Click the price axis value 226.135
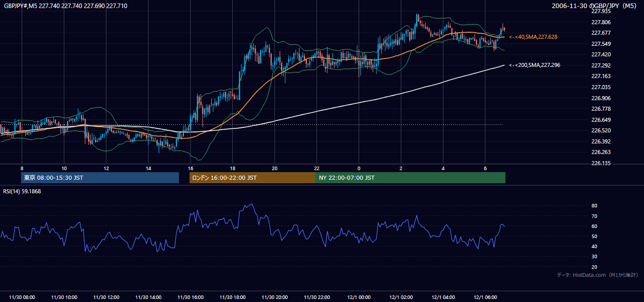Screen dimensions: 644x302 (x=601, y=163)
